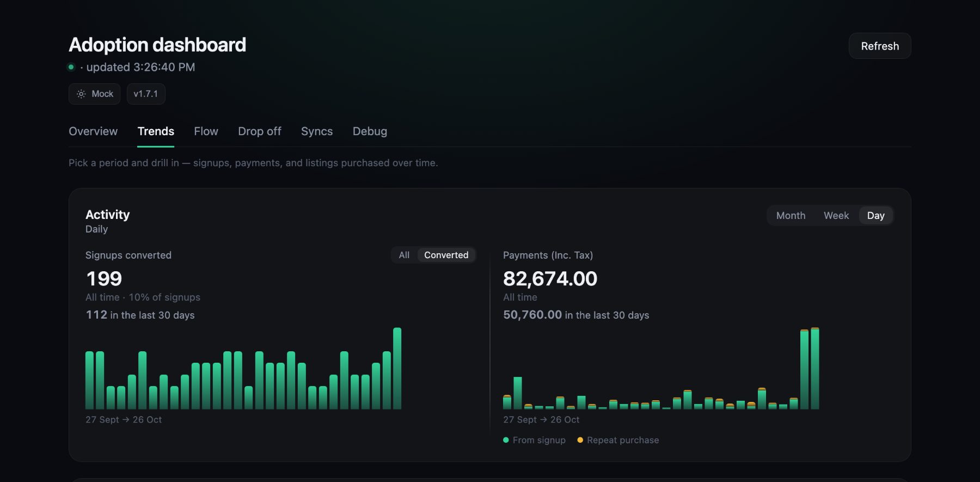Click the From signup legend label
Image resolution: width=980 pixels, height=482 pixels.
point(539,440)
